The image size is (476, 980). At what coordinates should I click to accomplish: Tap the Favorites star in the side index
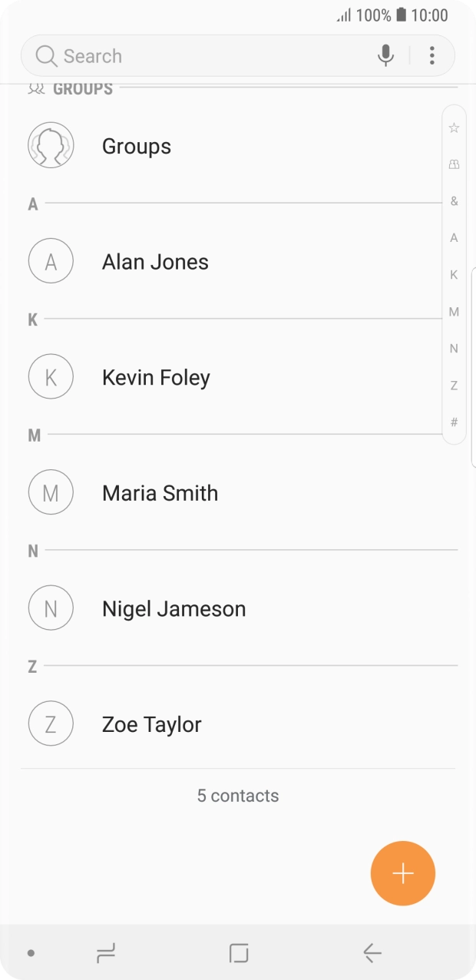click(454, 127)
